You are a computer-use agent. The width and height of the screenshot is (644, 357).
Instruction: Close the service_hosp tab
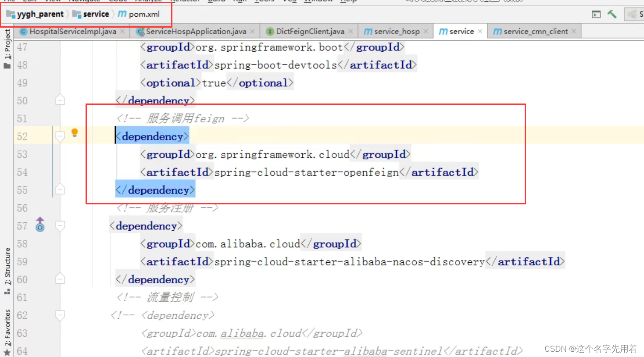[x=426, y=32]
